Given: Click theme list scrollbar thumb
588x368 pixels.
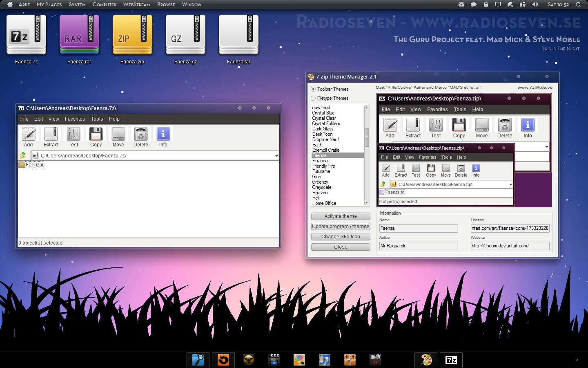Looking at the screenshot, I should click(x=367, y=137).
